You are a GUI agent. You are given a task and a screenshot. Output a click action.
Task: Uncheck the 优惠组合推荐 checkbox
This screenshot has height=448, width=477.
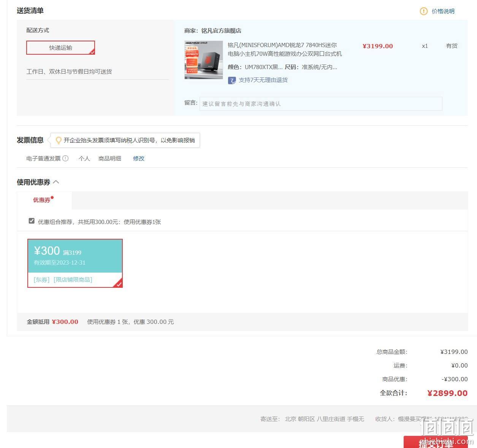(x=32, y=221)
